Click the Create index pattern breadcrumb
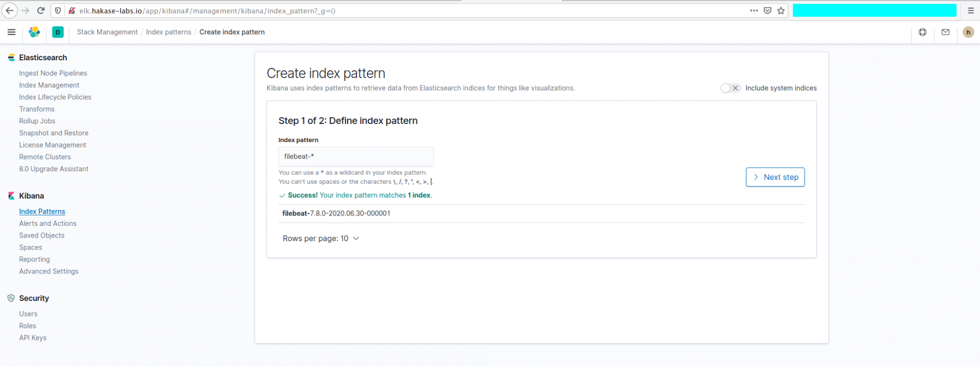 pyautogui.click(x=232, y=32)
